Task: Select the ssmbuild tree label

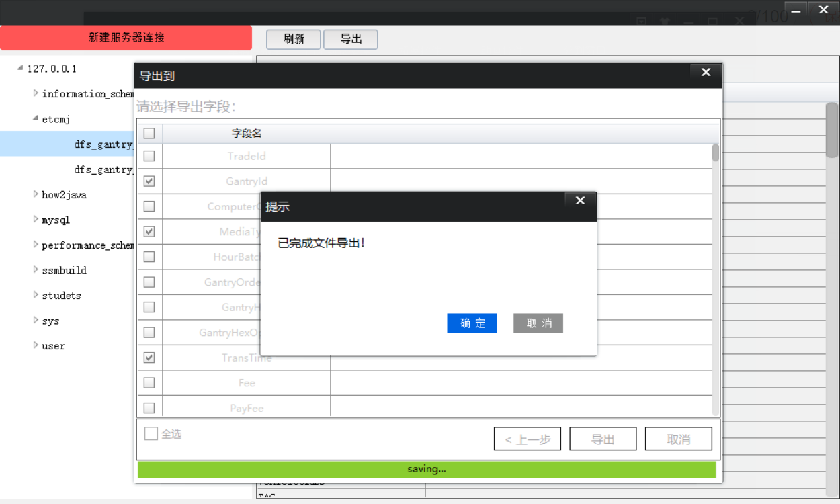Action: point(64,270)
